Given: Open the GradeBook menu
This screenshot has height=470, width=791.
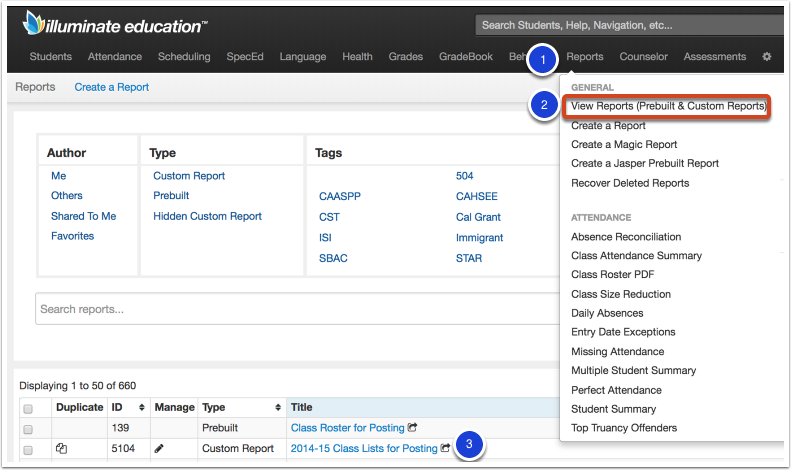Looking at the screenshot, I should coord(466,56).
